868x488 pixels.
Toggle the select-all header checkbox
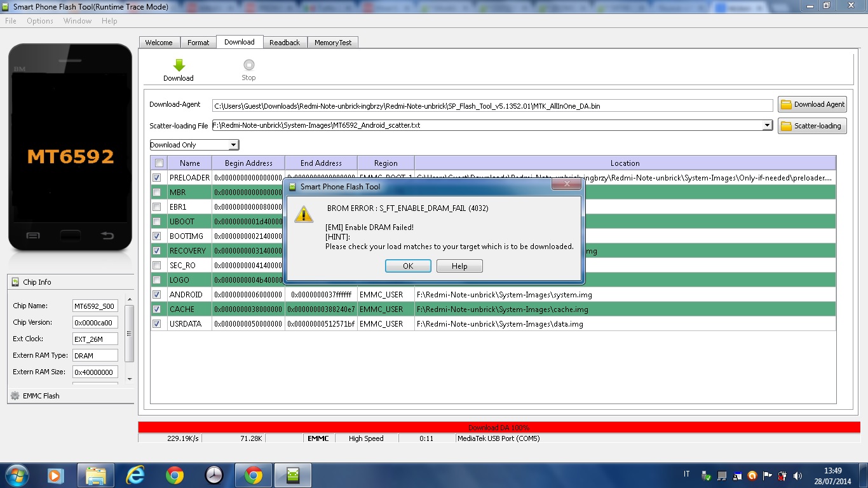click(159, 163)
